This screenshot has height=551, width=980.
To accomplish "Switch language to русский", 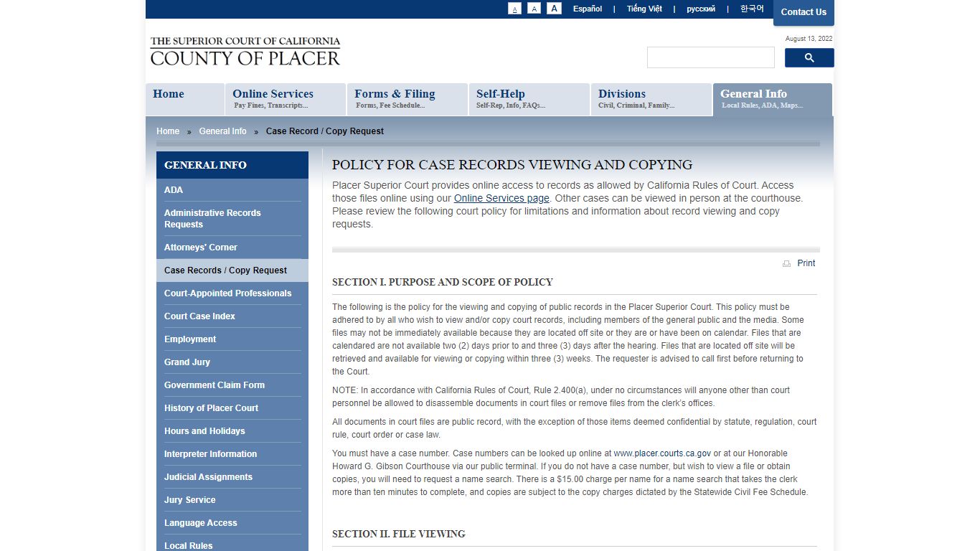I will click(701, 9).
